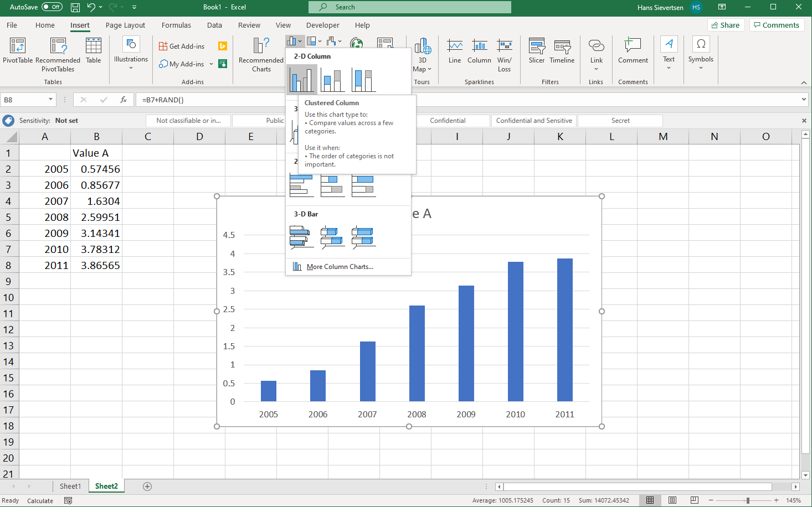Image resolution: width=812 pixels, height=507 pixels.
Task: Open Recommended Charts
Action: 261,54
